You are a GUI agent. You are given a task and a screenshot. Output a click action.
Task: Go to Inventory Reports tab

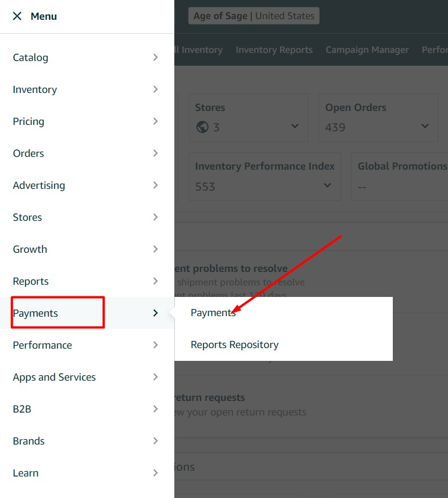(x=274, y=50)
